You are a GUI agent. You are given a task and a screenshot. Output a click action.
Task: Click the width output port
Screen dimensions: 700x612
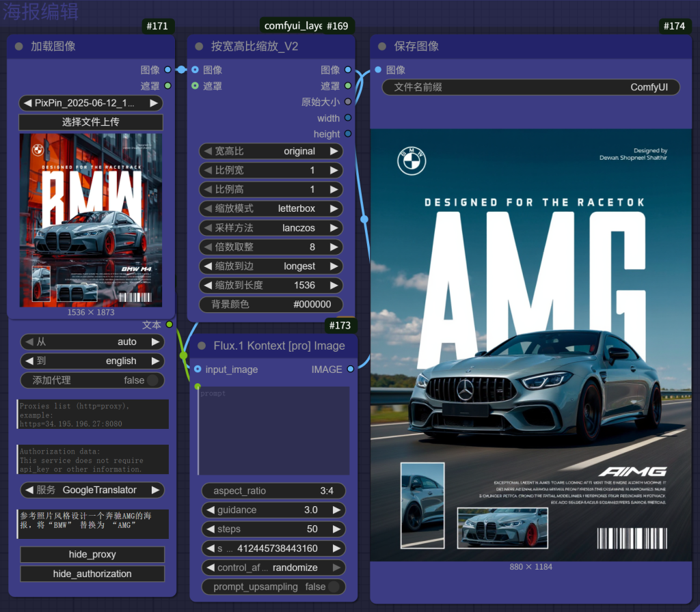point(348,118)
